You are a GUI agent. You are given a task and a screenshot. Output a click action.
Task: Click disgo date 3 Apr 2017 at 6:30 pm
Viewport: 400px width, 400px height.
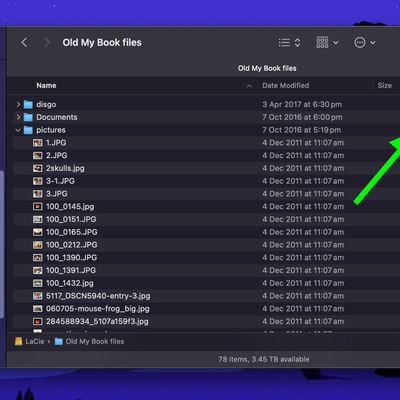click(302, 104)
